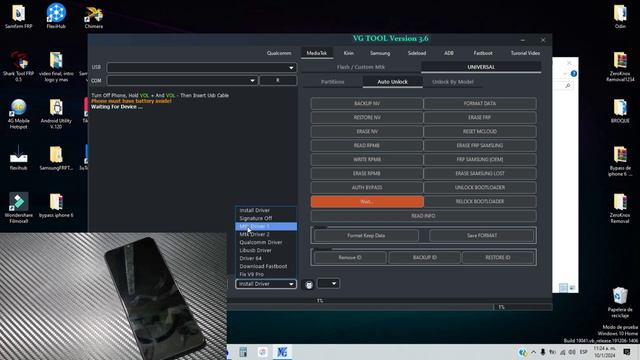The width and height of the screenshot is (640, 360).
Task: Click the RESET MICLOUD button
Action: (x=480, y=131)
